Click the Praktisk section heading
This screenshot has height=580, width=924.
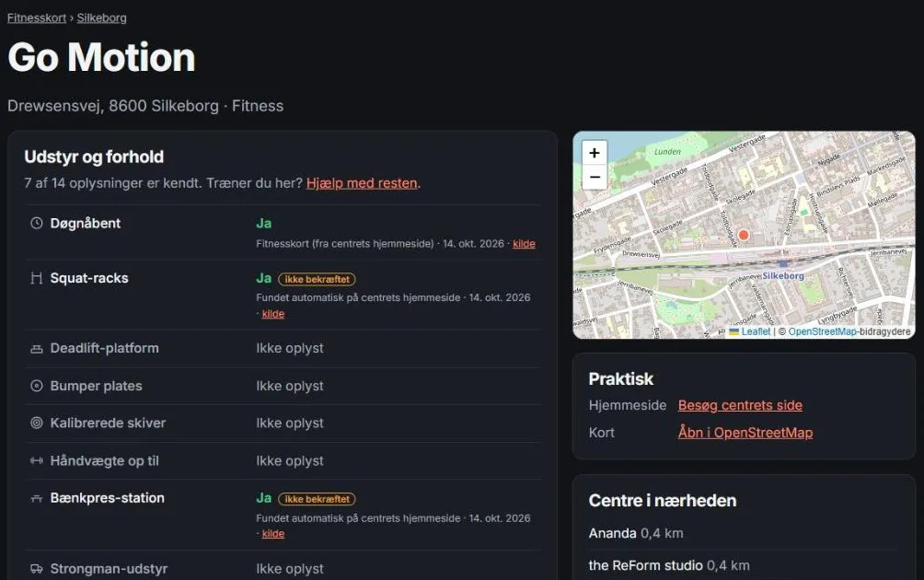coord(621,378)
